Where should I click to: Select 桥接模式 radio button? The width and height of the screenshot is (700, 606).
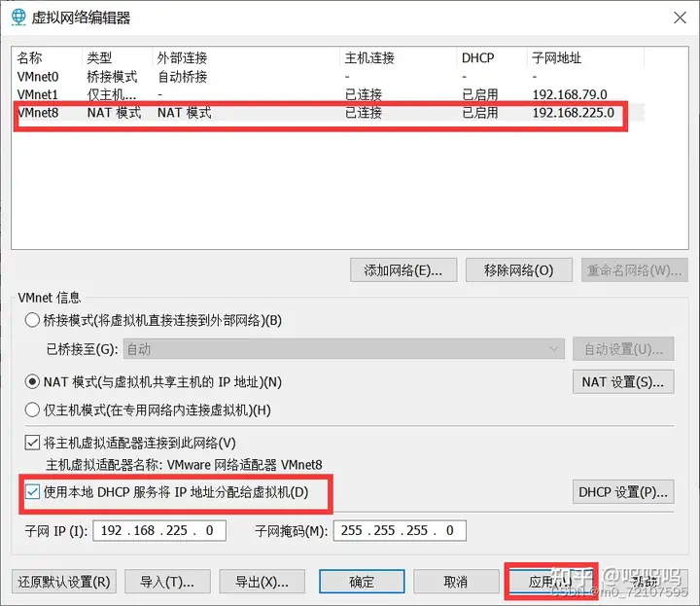pyautogui.click(x=32, y=320)
